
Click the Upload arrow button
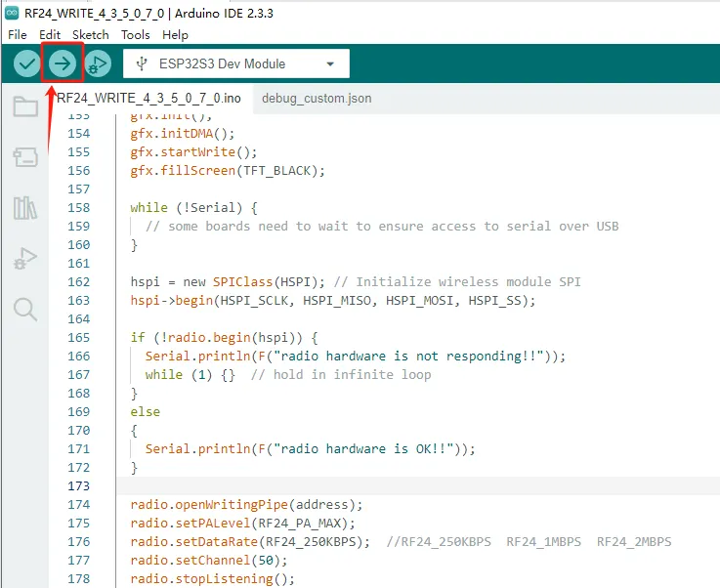63,63
